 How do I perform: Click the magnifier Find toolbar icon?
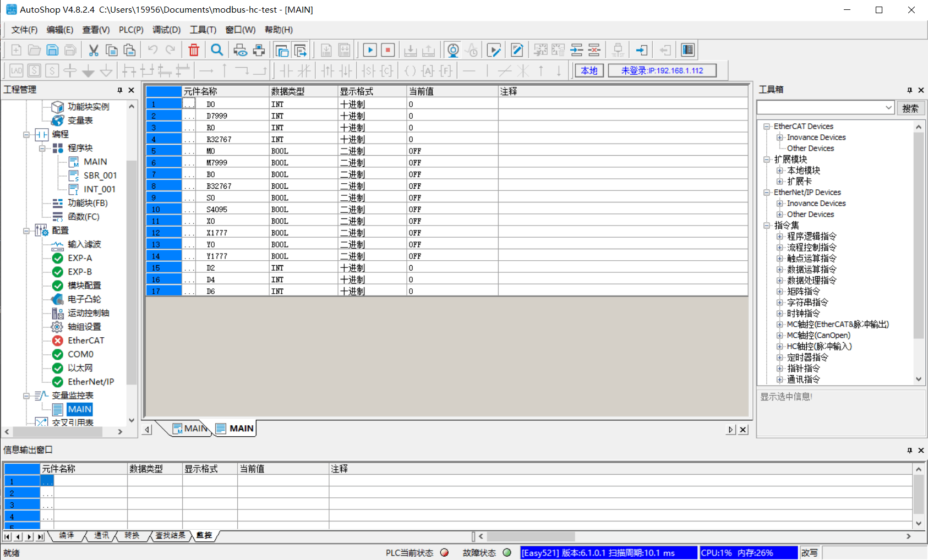tap(217, 50)
